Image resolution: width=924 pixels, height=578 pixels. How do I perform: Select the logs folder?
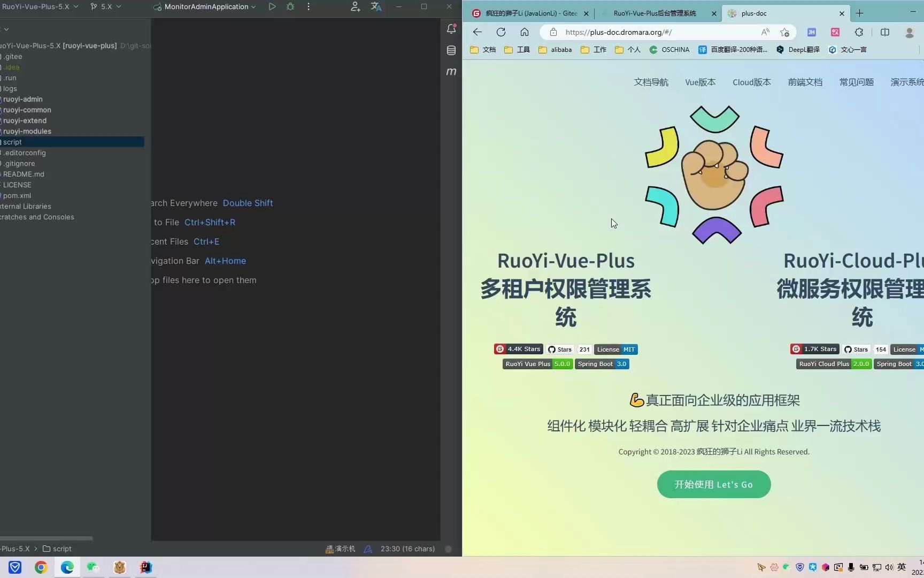pos(10,88)
